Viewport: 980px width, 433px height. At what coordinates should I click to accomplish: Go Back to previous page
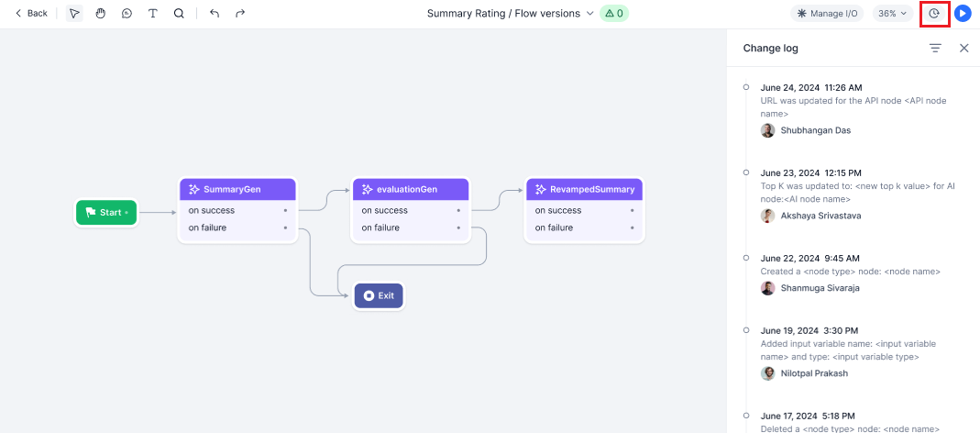coord(31,14)
